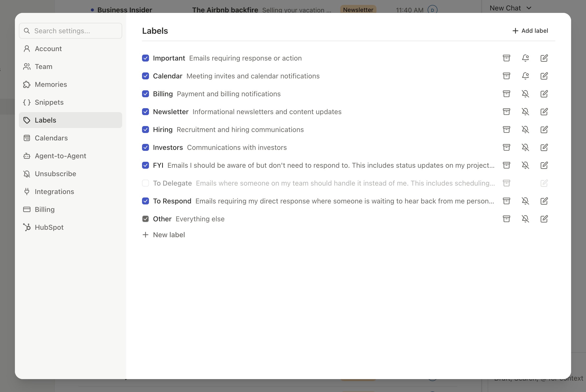This screenshot has height=392, width=586.
Task: Focus the Search settings field
Action: pyautogui.click(x=70, y=31)
